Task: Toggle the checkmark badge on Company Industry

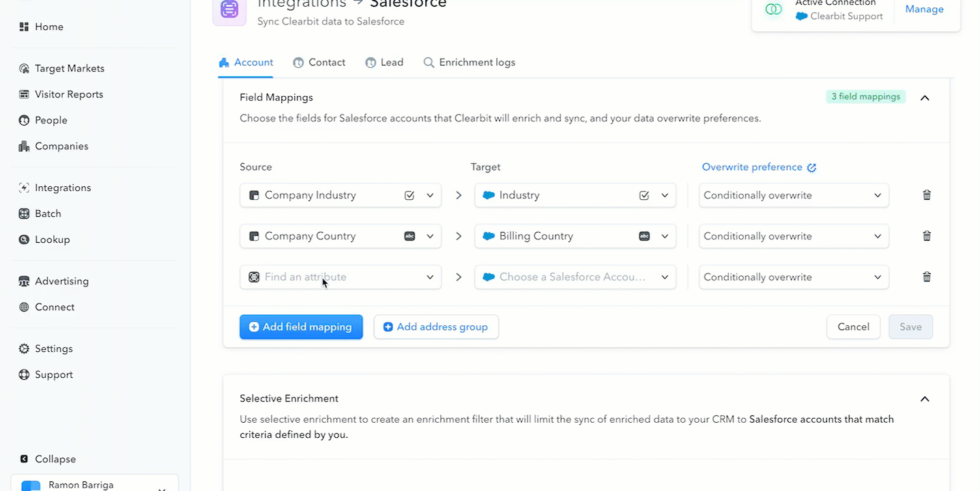Action: [409, 195]
